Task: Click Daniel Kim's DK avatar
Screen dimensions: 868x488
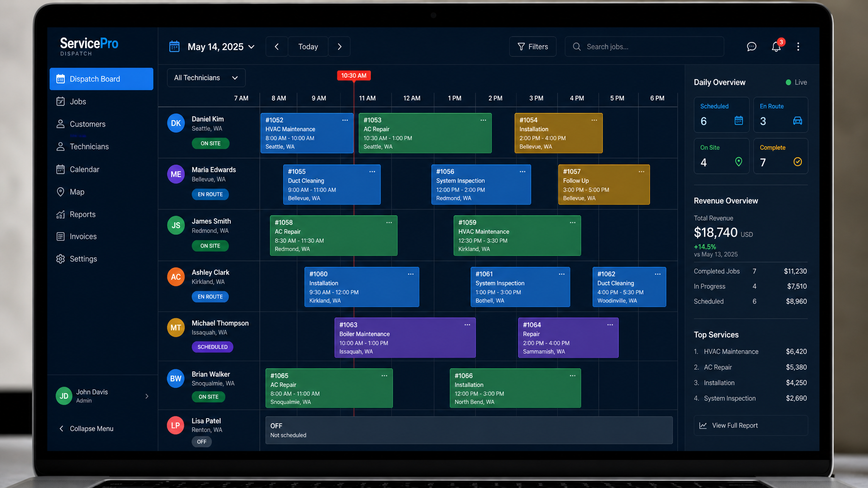Action: pyautogui.click(x=176, y=123)
